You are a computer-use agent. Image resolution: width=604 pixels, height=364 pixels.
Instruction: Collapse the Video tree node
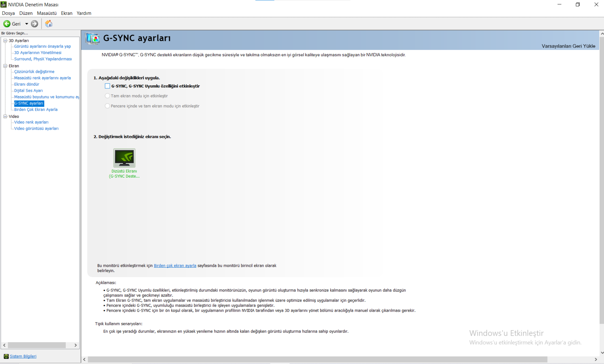pyautogui.click(x=5, y=116)
